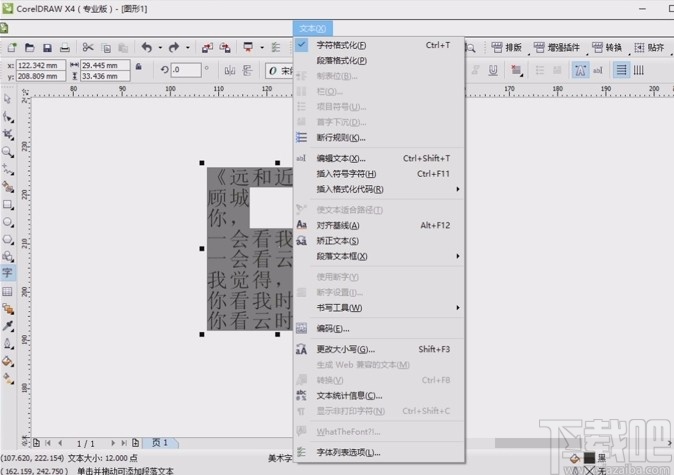Image resolution: width=674 pixels, height=475 pixels.
Task: Click the Save disk icon
Action: pos(47,47)
